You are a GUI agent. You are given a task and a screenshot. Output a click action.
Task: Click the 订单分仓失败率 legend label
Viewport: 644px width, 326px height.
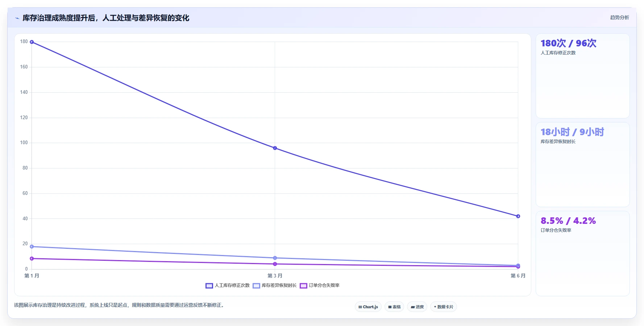point(324,285)
